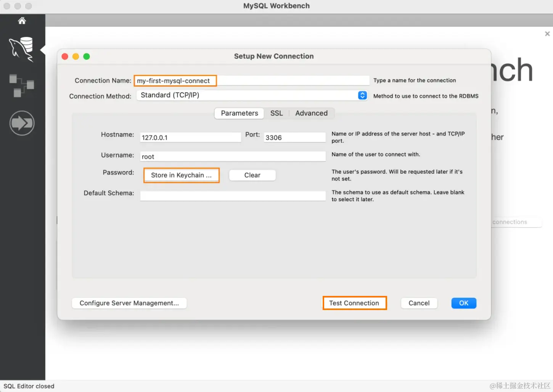This screenshot has width=553, height=392.
Task: Click the Default Schema field
Action: [233, 196]
